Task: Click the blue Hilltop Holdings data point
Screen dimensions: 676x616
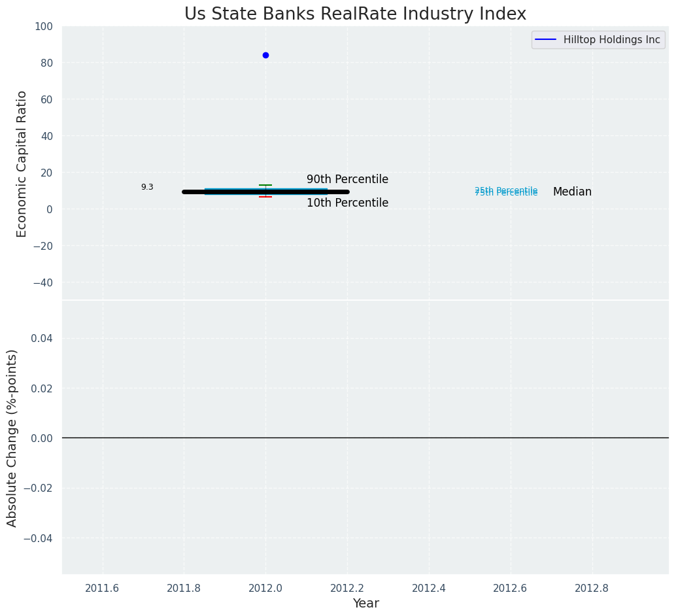Action: tap(265, 55)
